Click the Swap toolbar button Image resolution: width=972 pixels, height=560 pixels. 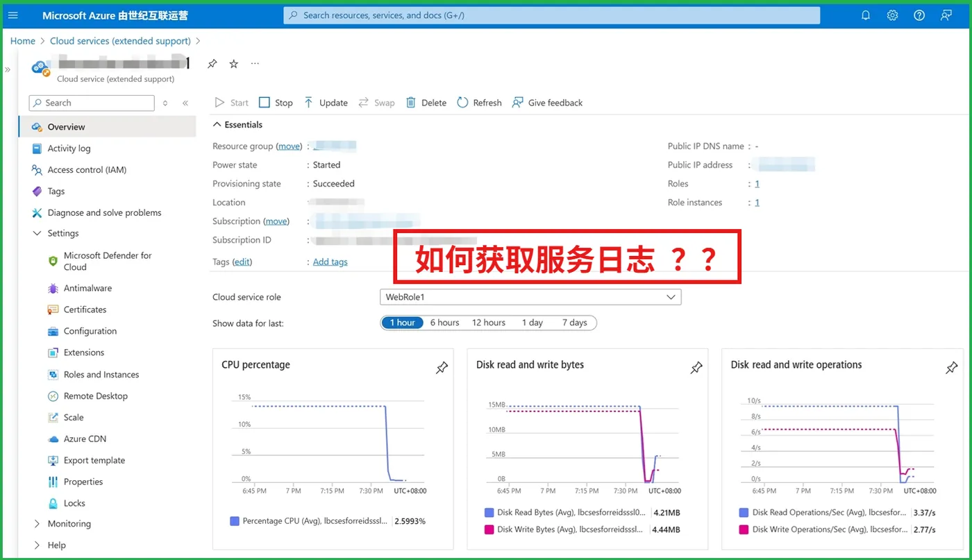click(376, 103)
